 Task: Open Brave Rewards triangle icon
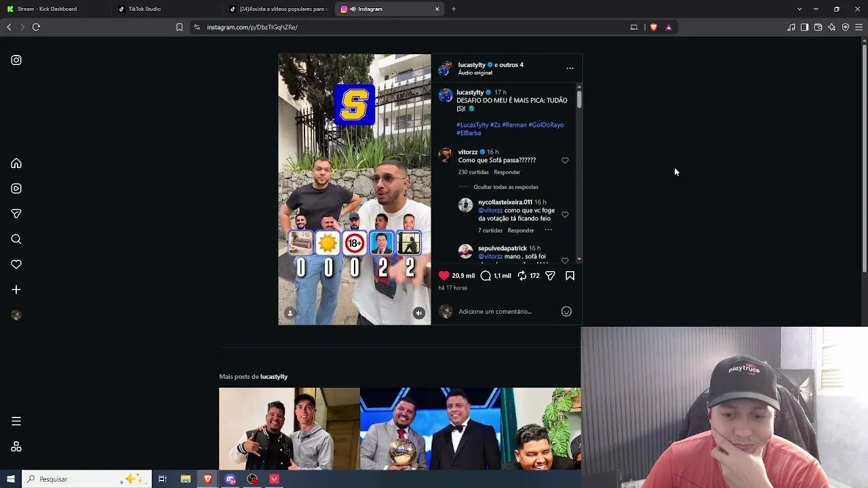click(669, 27)
